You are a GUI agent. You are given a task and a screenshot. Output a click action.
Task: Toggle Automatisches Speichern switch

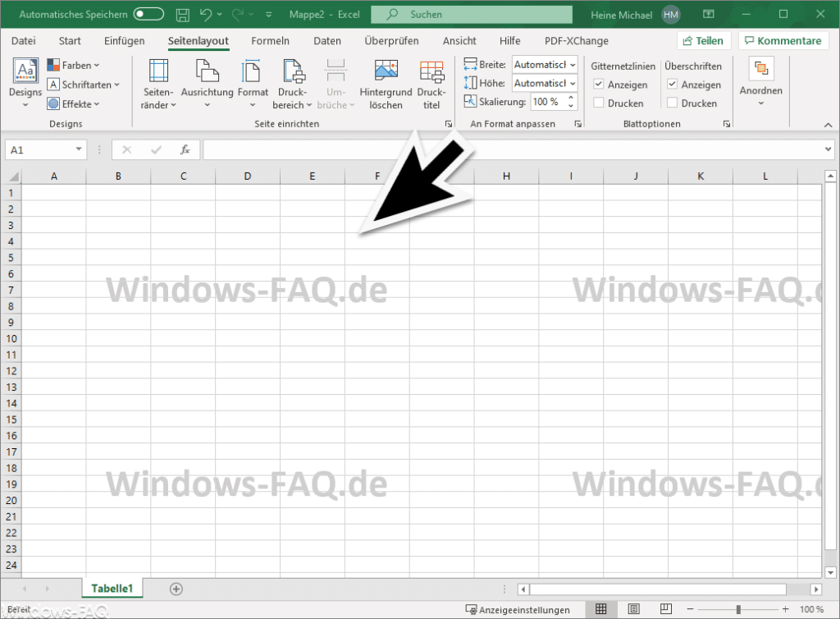(x=148, y=15)
